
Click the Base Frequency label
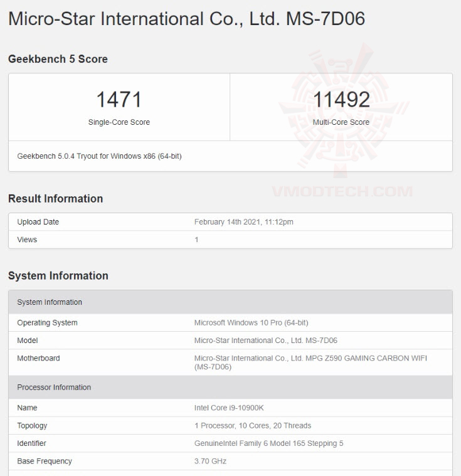coord(45,461)
